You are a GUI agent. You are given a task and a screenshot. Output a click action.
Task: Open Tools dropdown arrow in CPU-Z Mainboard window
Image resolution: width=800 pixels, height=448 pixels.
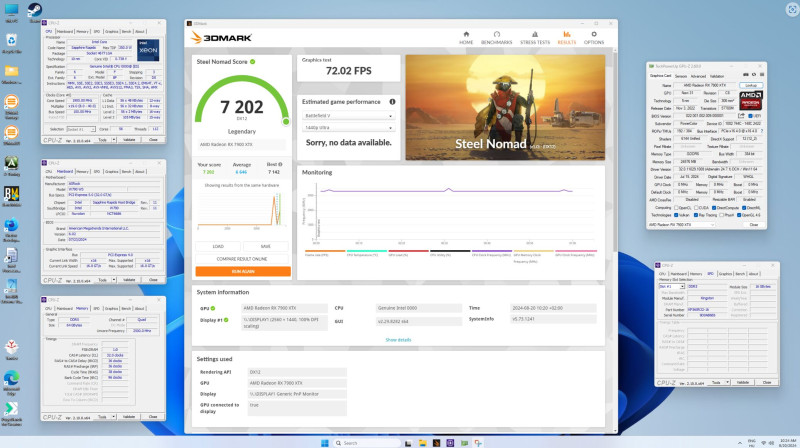[x=114, y=280]
